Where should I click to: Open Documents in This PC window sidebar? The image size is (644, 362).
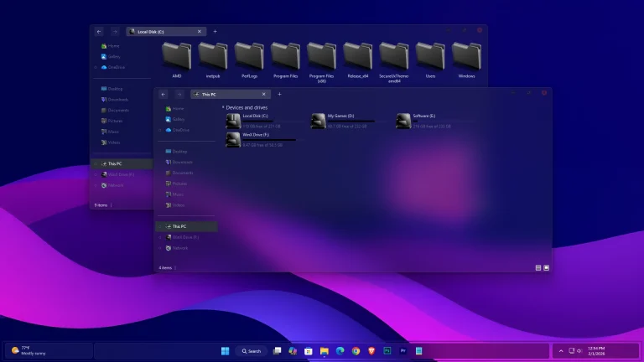point(179,173)
